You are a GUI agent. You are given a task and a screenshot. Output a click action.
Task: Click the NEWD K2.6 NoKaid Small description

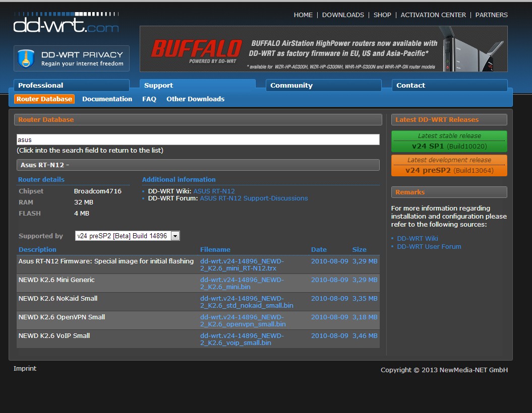coord(58,299)
